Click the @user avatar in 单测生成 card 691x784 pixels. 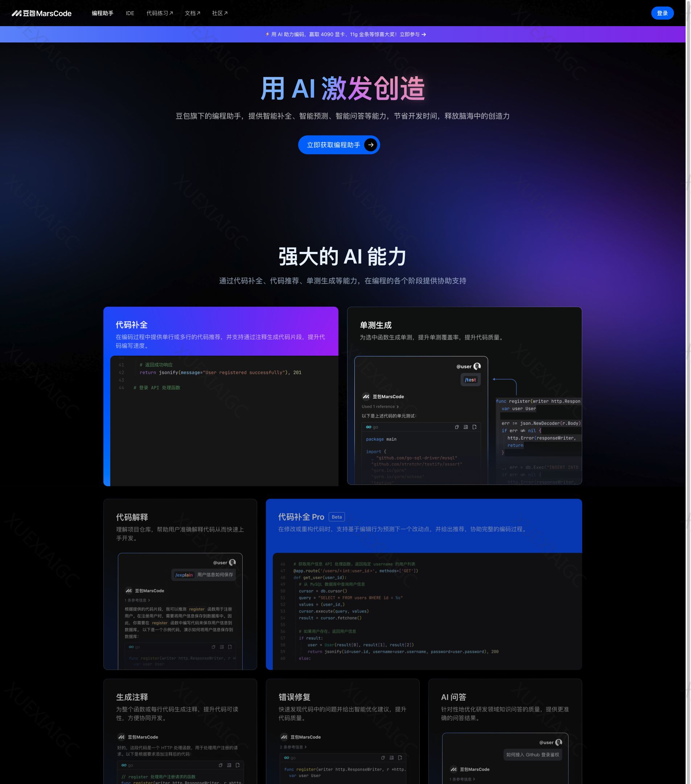pos(477,366)
